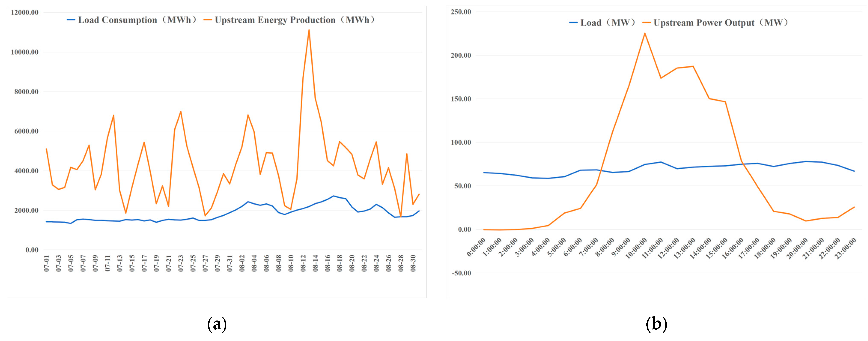Screen dimensions: 868x341
Task: Click the orange peak near 225 MW
Action: (x=645, y=33)
